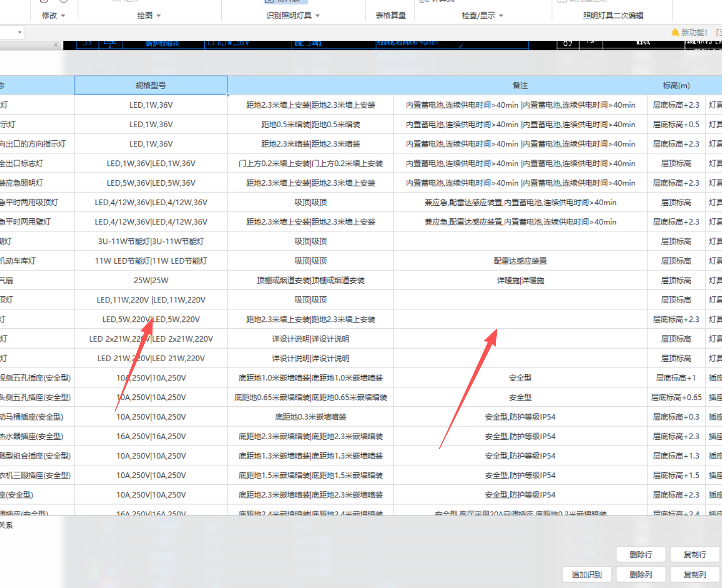The height and width of the screenshot is (588, 722).
Task: Expand the 绘图 ribbon group
Action: tap(149, 16)
